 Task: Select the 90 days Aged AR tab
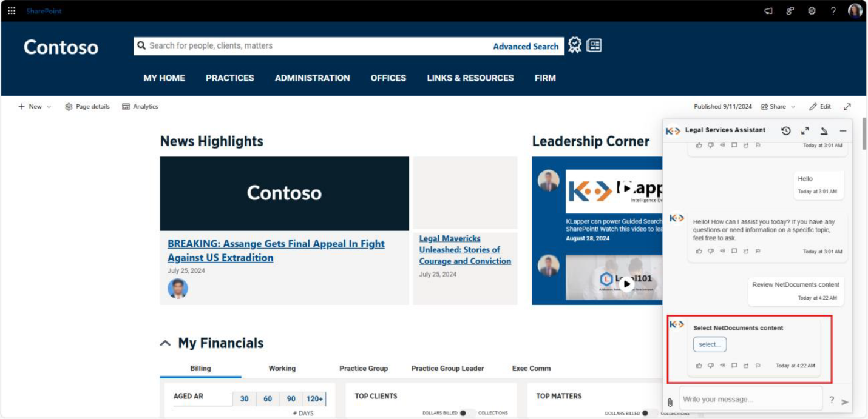point(291,399)
